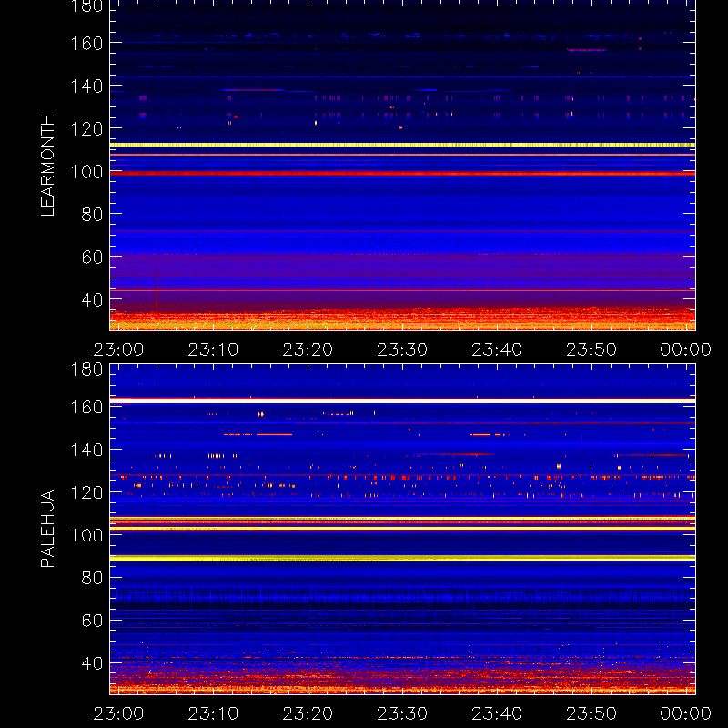Click the bright yellow band in Learmonth spectrogram
Image resolution: width=728 pixels, height=728 pixels.
402,145
